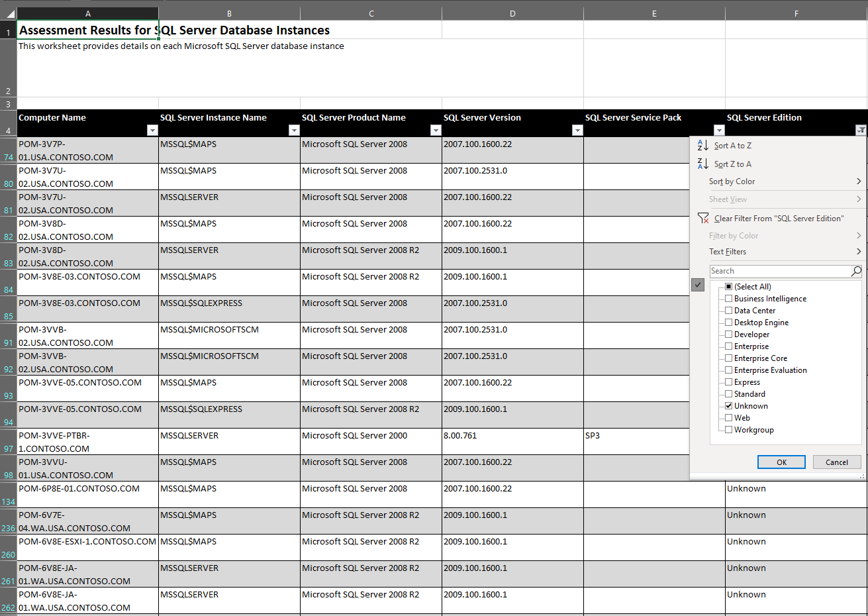Open SQL Server Version filter dropdown
This screenshot has height=616, width=868.
(577, 130)
